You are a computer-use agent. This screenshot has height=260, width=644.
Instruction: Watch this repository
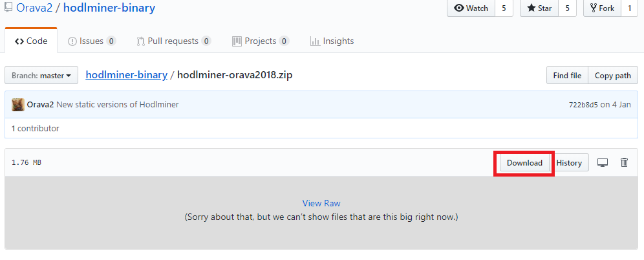[x=471, y=8]
